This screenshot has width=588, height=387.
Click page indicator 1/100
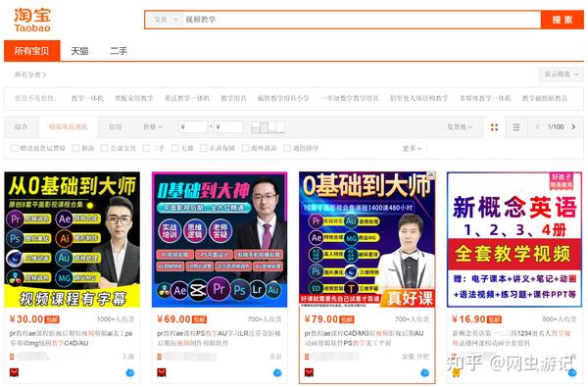pyautogui.click(x=556, y=126)
